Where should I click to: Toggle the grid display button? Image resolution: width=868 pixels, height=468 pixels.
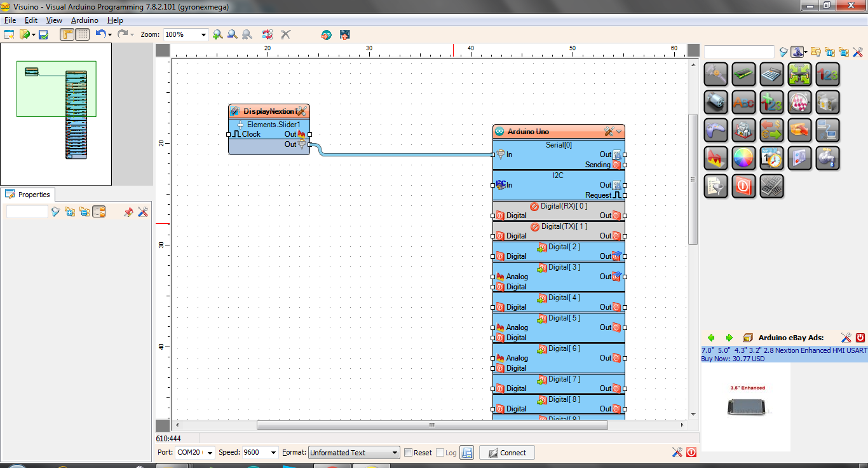83,35
